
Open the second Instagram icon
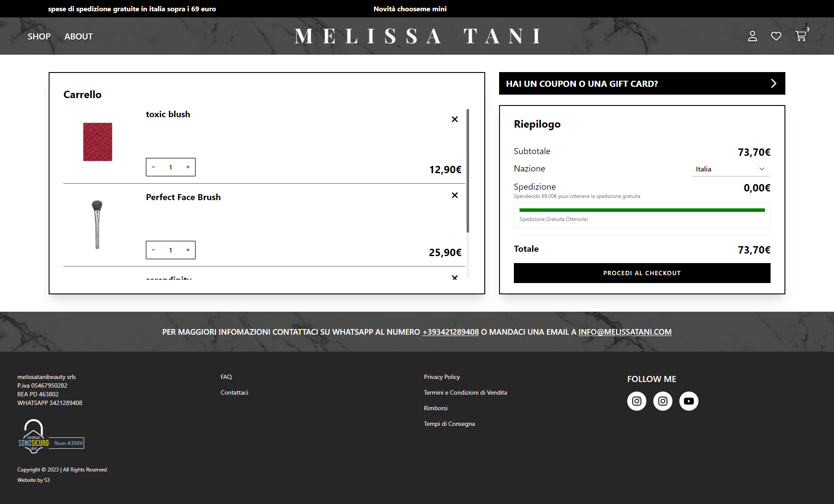(663, 401)
